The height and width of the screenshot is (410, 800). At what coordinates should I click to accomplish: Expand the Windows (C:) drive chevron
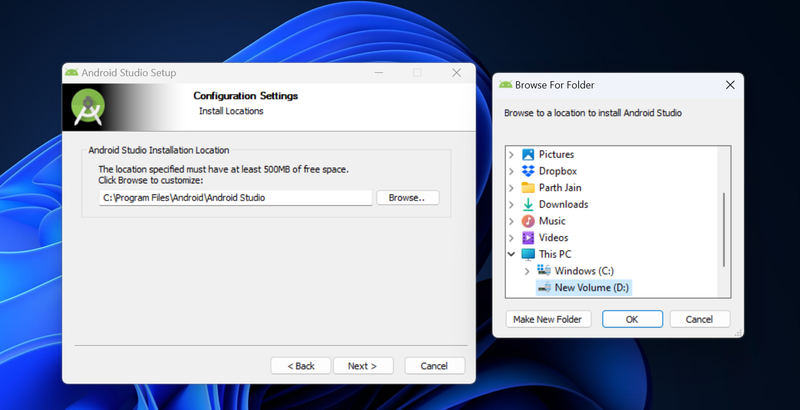[x=528, y=271]
